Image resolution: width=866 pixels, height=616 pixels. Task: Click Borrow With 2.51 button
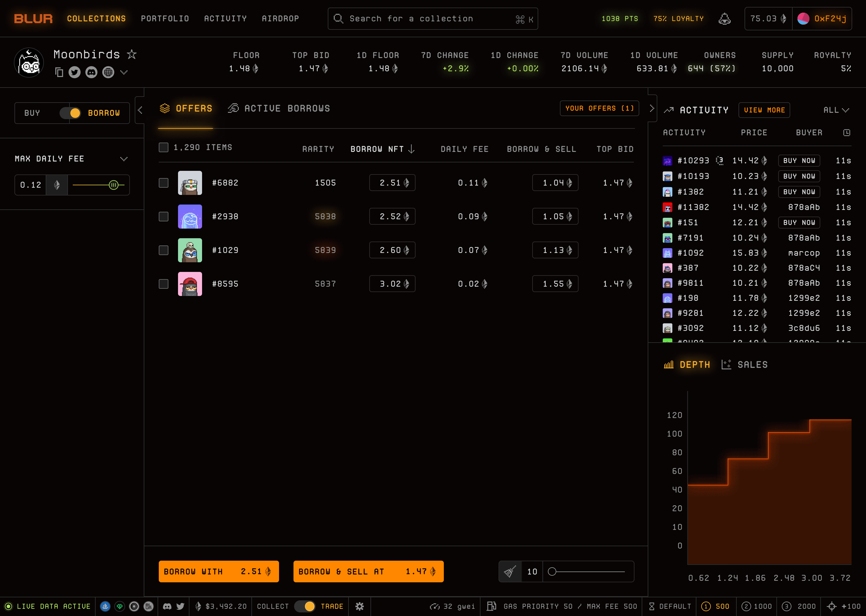pos(219,571)
